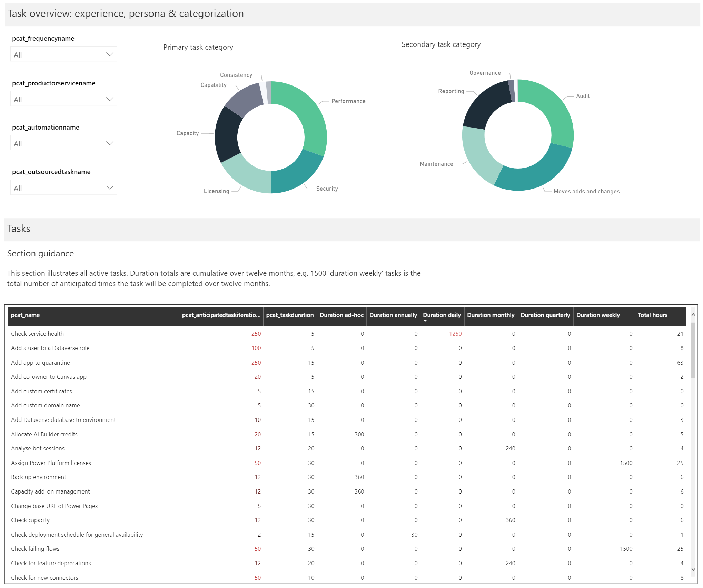Click the Duration daily sort arrow
The height and width of the screenshot is (588, 703).
point(425,320)
